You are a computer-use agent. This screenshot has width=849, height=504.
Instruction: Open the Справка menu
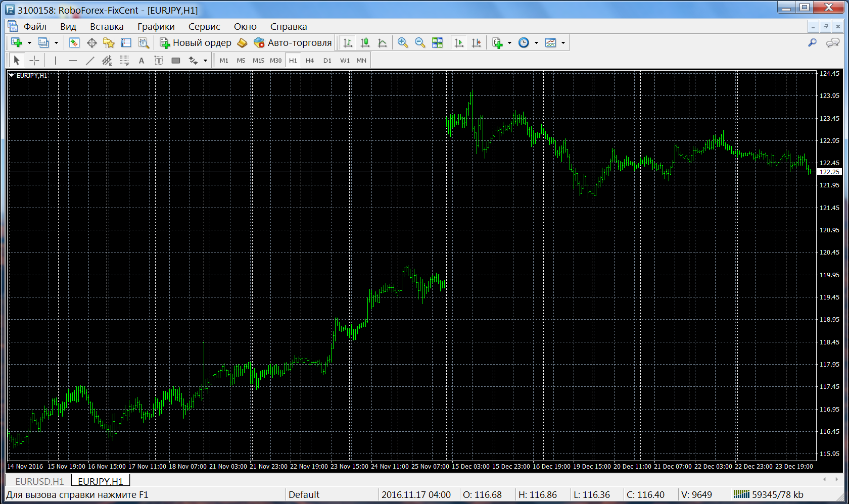289,27
